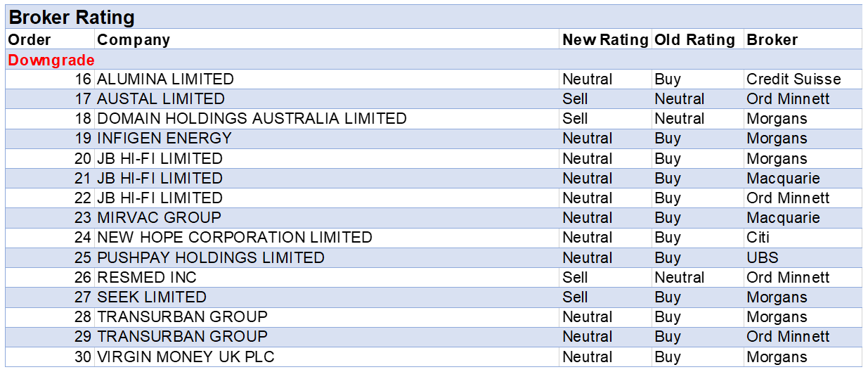Click DOMAIN HOLDINGS AUSTRALIA LIMITED cell
The image size is (868, 372).
(252, 119)
